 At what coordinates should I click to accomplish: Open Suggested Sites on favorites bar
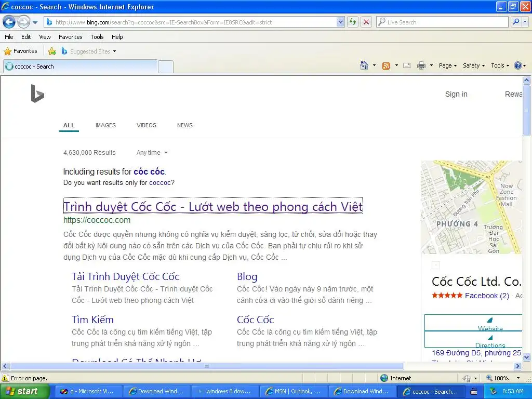tap(88, 51)
